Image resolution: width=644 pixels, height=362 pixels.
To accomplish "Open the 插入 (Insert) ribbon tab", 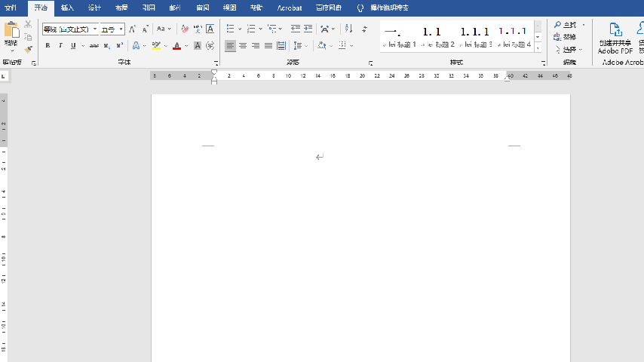I will click(67, 8).
